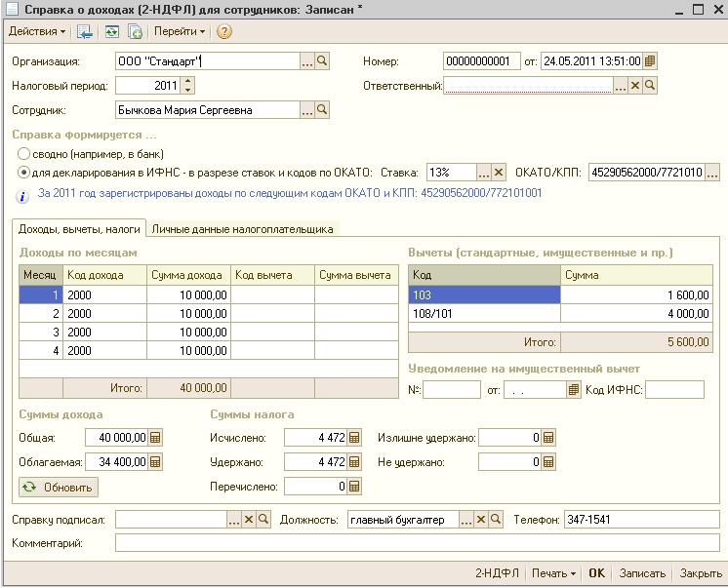728x588 pixels.
Task: Clear the Ответственный field with the X icon
Action: click(635, 86)
